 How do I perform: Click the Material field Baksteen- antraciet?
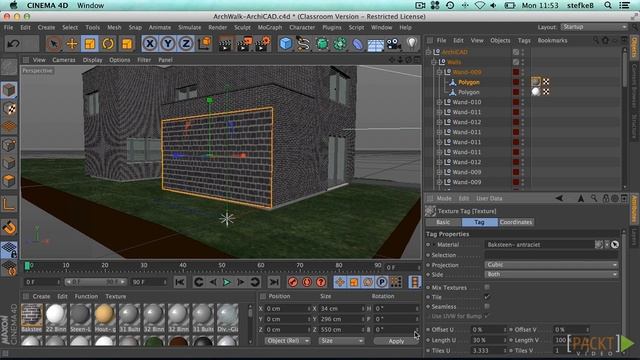(x=540, y=244)
